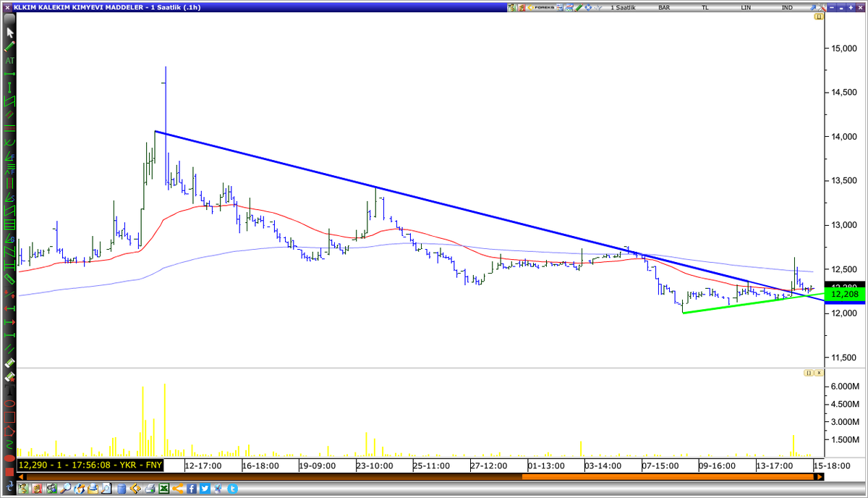
Task: Click the FOREKS logo button
Action: [x=542, y=7]
